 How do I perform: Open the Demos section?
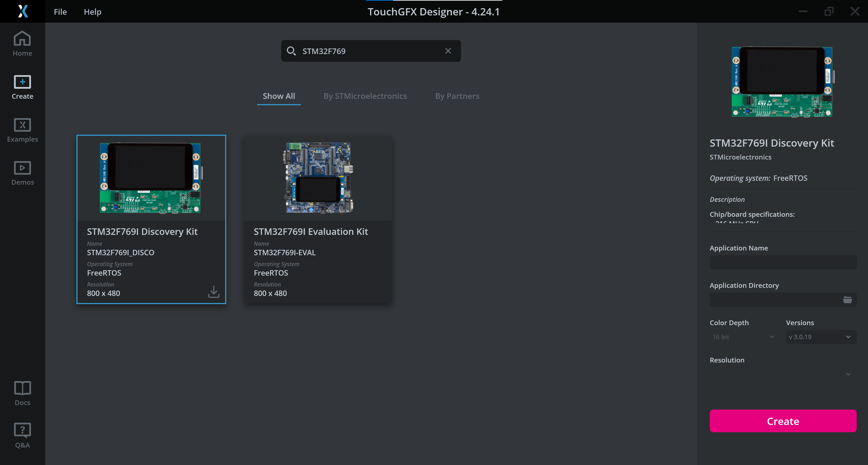click(22, 173)
